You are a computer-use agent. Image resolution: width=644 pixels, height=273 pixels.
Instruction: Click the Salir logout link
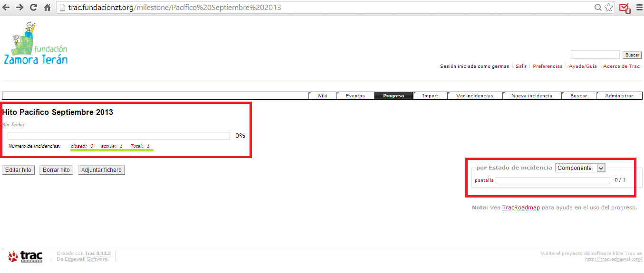(521, 66)
